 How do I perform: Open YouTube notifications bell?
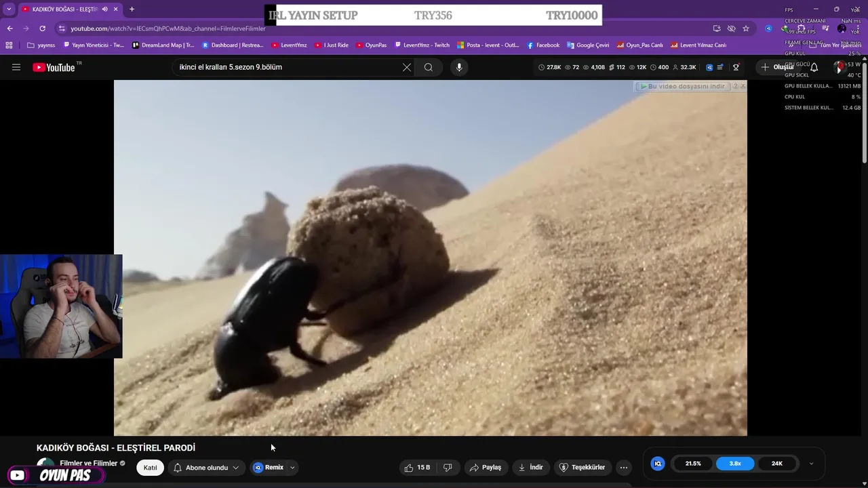click(x=814, y=67)
